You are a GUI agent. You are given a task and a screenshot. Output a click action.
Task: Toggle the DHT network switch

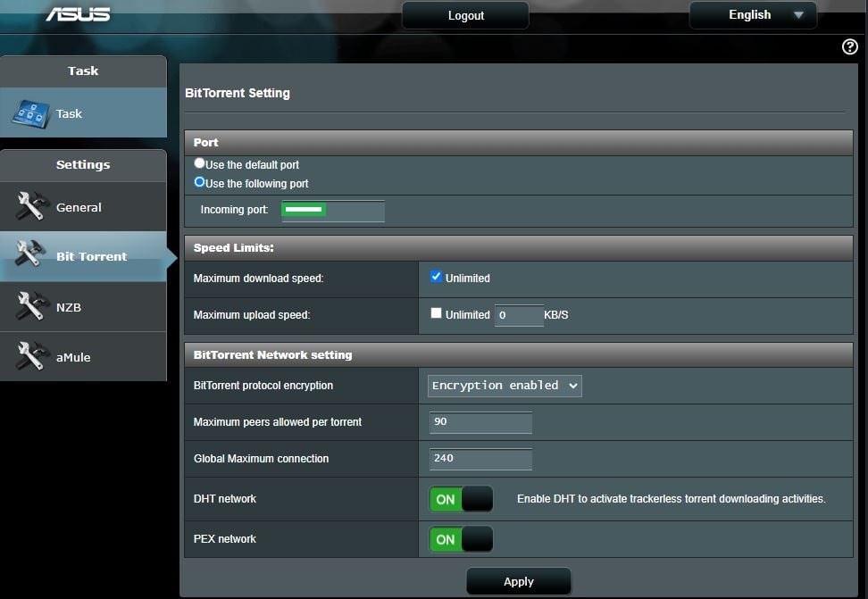point(461,499)
